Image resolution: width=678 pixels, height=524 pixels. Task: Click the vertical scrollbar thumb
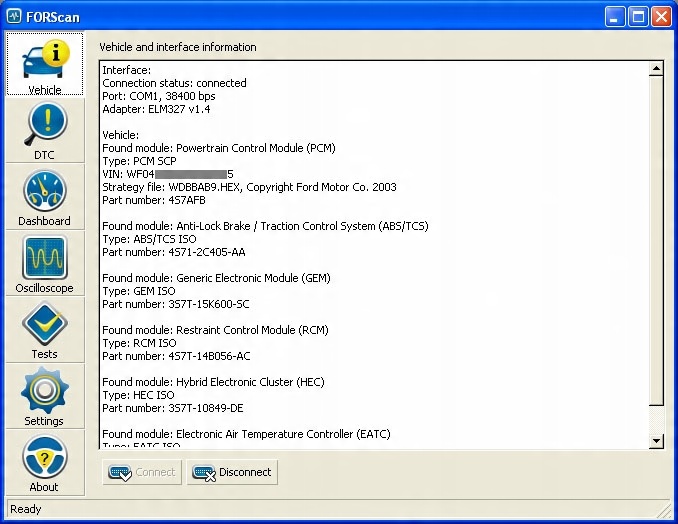coord(656,240)
